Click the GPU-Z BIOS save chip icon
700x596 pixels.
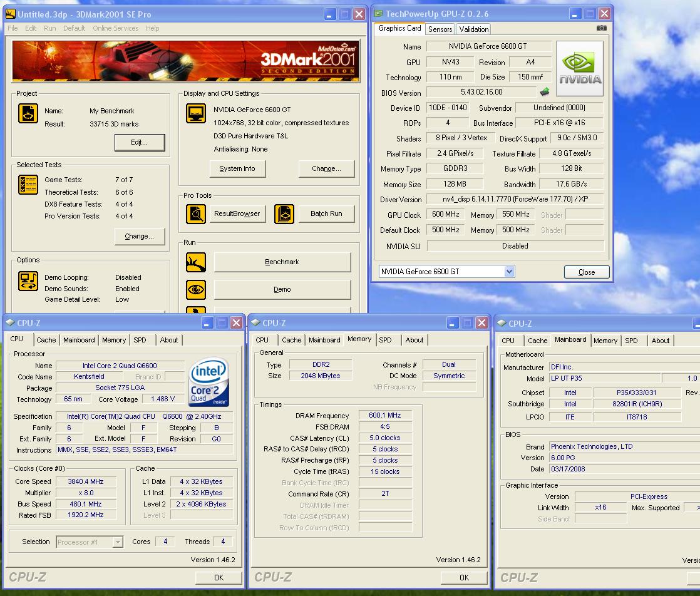(545, 92)
